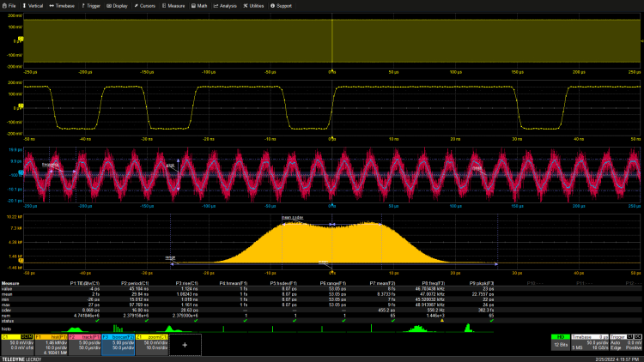The image size is (644, 362).
Task: Click trigger level marker at right of C1 grid
Action: pyautogui.click(x=642, y=41)
